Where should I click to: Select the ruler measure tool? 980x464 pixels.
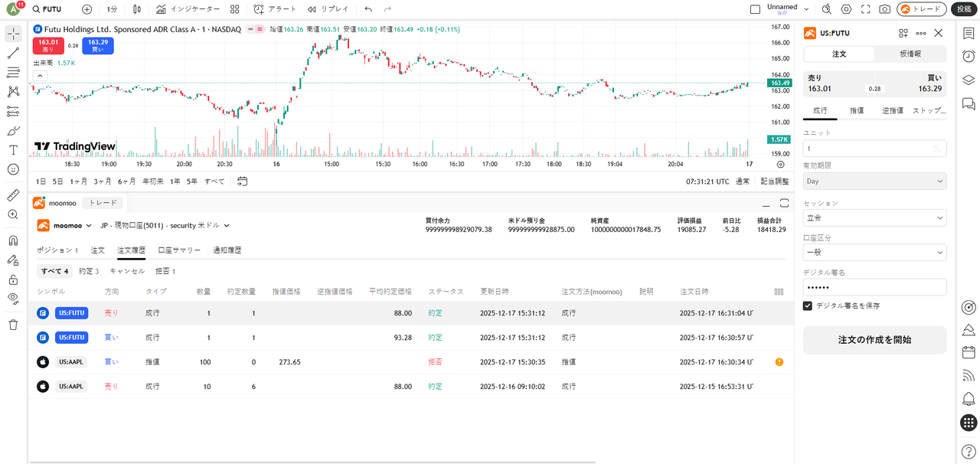[x=13, y=195]
